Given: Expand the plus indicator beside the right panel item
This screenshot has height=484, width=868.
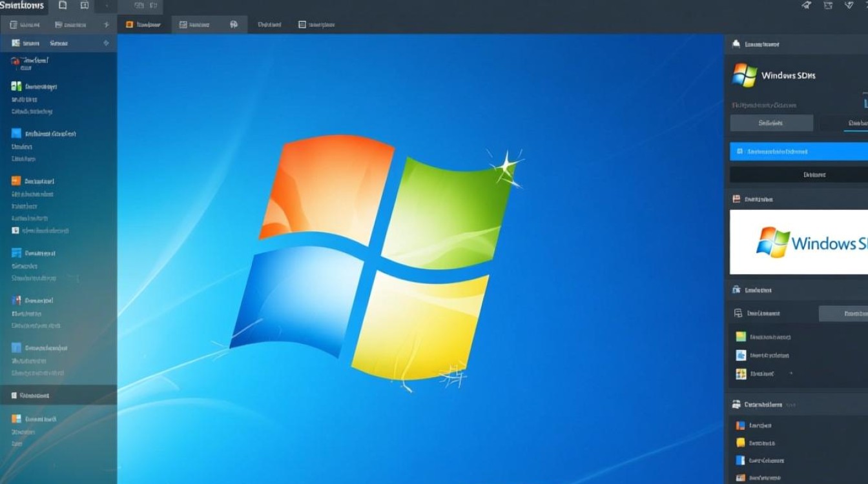Looking at the screenshot, I should tap(791, 374).
